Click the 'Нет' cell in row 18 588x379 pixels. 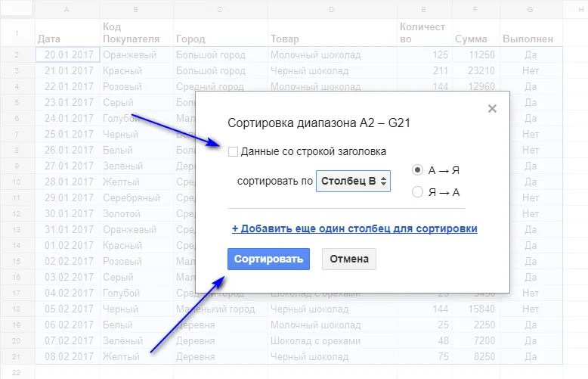pyautogui.click(x=531, y=309)
